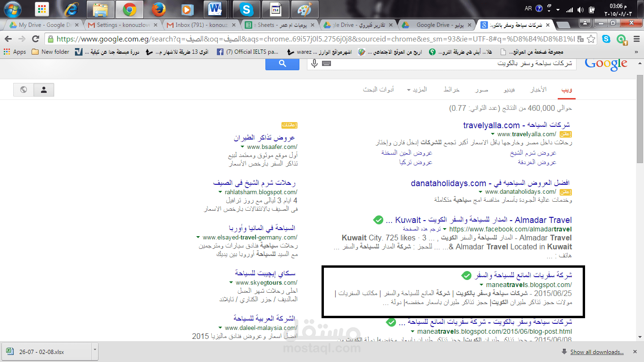Click the green checkmark beside the Almadar Travel result
The height and width of the screenshot is (362, 644).
tap(378, 220)
